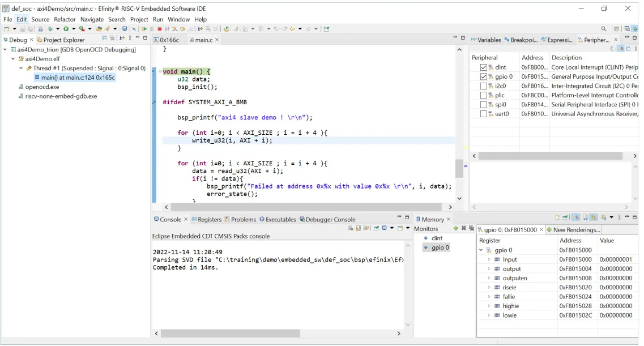This screenshot has width=644, height=346.
Task: Click the Open Console icon in console toolbar
Action: (400, 228)
